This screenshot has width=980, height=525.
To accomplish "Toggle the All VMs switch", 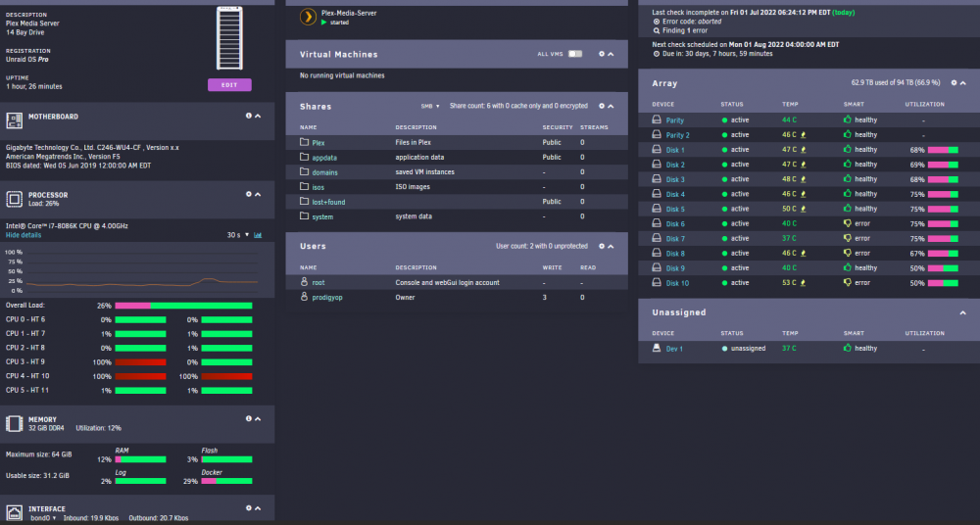I will click(575, 54).
